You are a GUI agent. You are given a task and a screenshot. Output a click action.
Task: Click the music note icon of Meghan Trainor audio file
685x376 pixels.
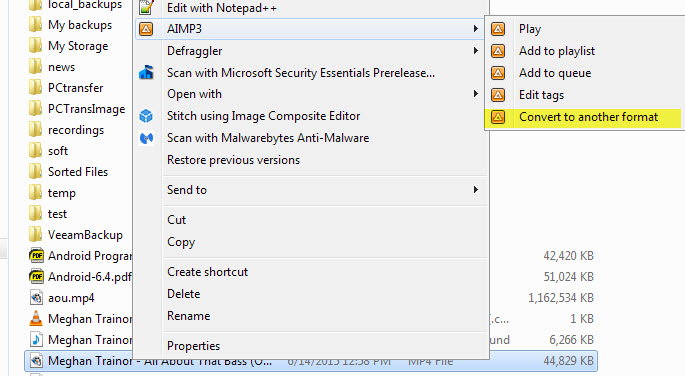coord(36,340)
